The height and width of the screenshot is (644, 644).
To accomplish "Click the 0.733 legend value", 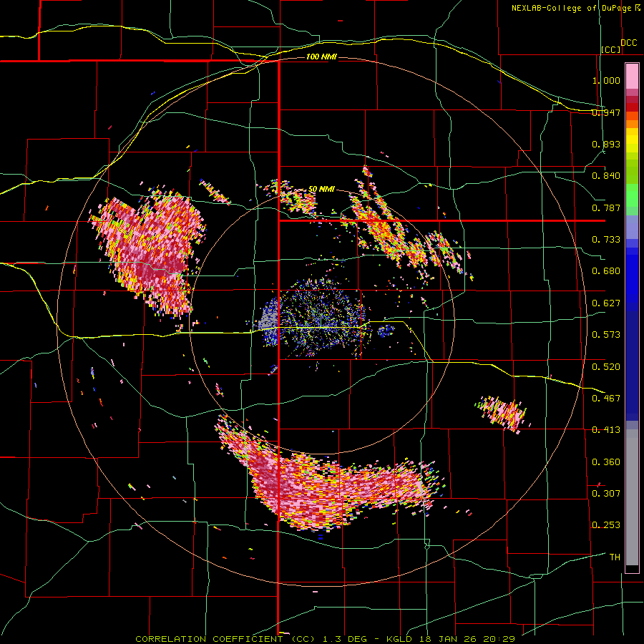I will (x=606, y=240).
